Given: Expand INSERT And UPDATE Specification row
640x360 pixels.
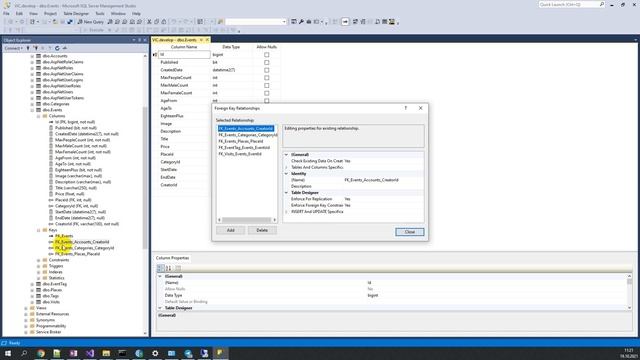Looking at the screenshot, I should coord(286,211).
